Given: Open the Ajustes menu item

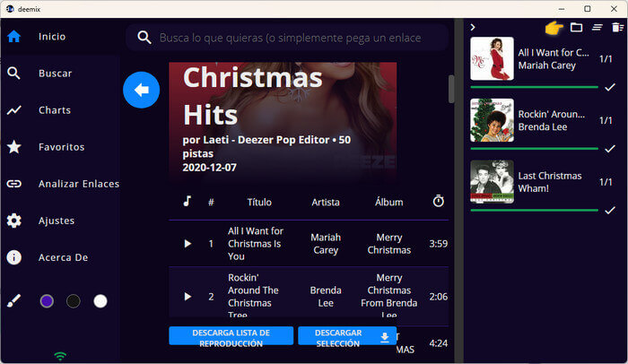Looking at the screenshot, I should 60,221.
